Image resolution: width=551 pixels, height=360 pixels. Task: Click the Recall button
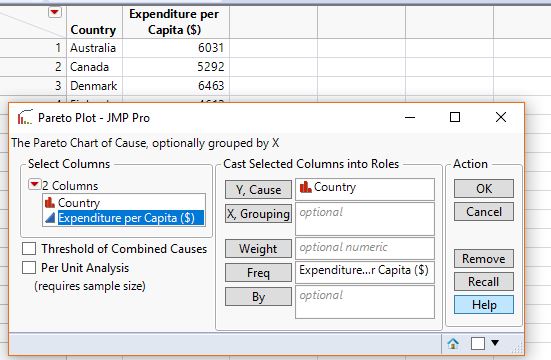(x=484, y=282)
